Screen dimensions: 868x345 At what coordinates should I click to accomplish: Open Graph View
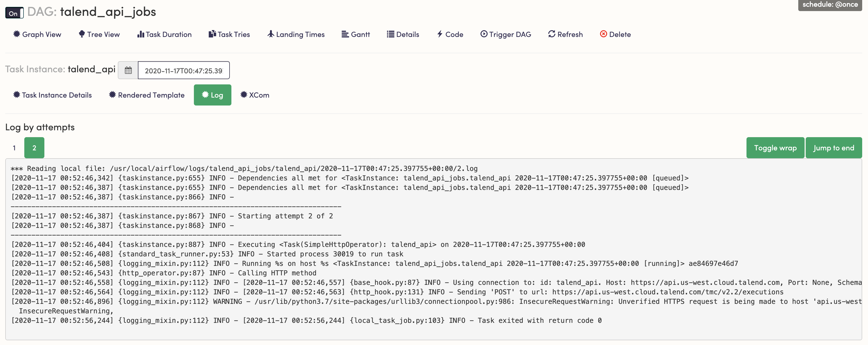(x=37, y=34)
